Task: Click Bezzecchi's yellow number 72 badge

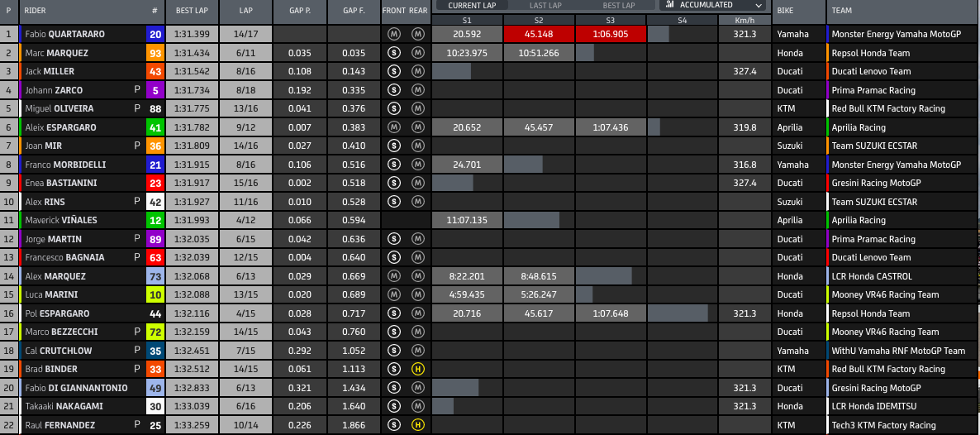Action: (155, 332)
